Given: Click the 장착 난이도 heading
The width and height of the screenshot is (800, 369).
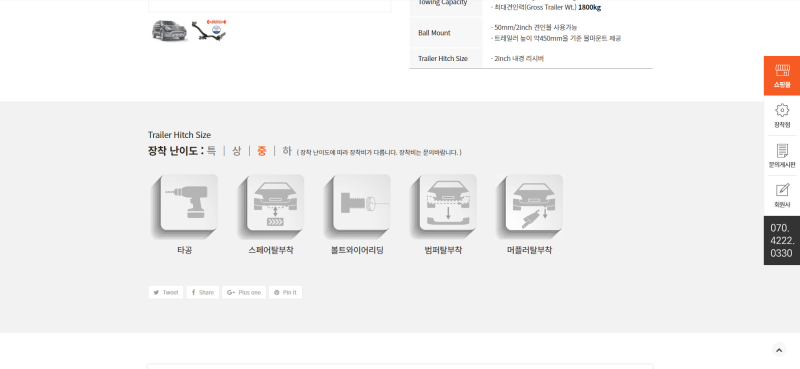Looking at the screenshot, I should (x=176, y=151).
